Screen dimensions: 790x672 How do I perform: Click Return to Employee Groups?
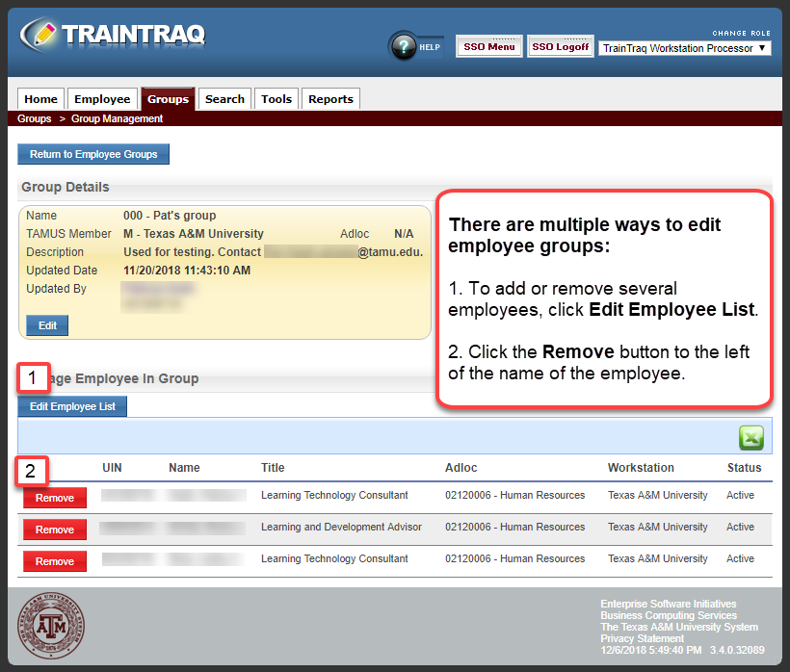[x=92, y=154]
